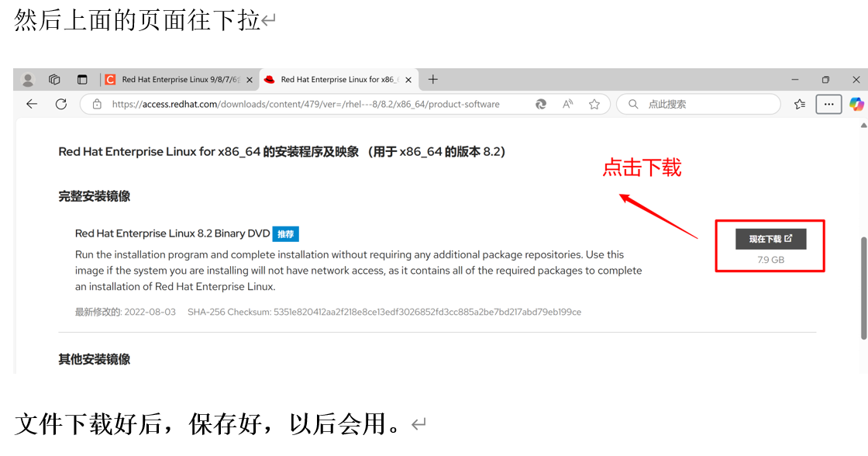The height and width of the screenshot is (456, 868).
Task: Add this page to favorites star
Action: 594,104
